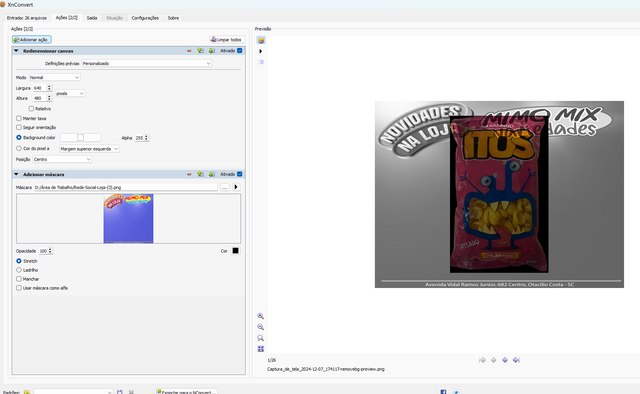Switch to the Entrada: 26 arquivos tab
This screenshot has height=394, width=640.
[x=27, y=18]
